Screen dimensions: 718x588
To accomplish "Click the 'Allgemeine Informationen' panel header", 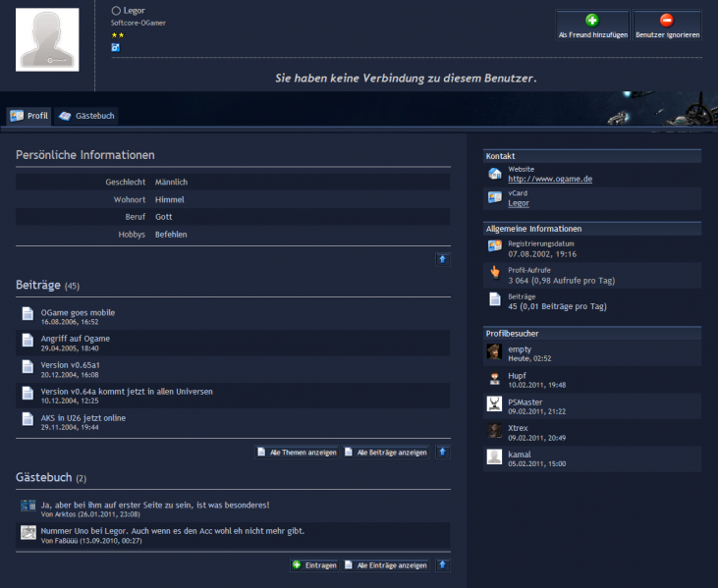I will [592, 229].
